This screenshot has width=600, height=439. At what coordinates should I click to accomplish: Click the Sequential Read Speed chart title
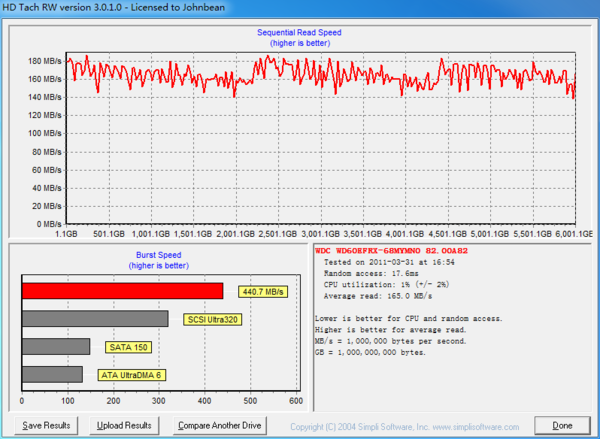coord(299,33)
